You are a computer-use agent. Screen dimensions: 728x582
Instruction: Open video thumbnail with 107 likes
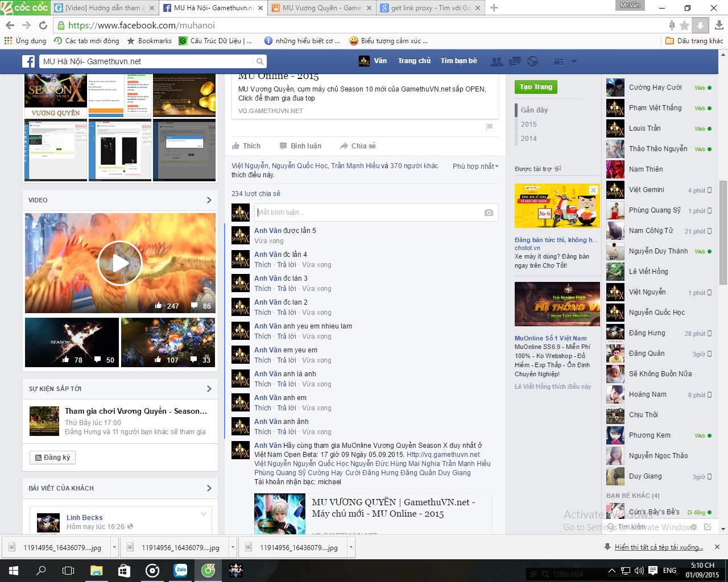point(168,342)
